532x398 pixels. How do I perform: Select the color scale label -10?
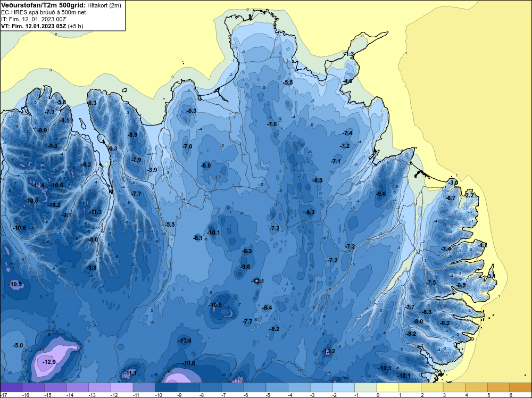(x=158, y=395)
